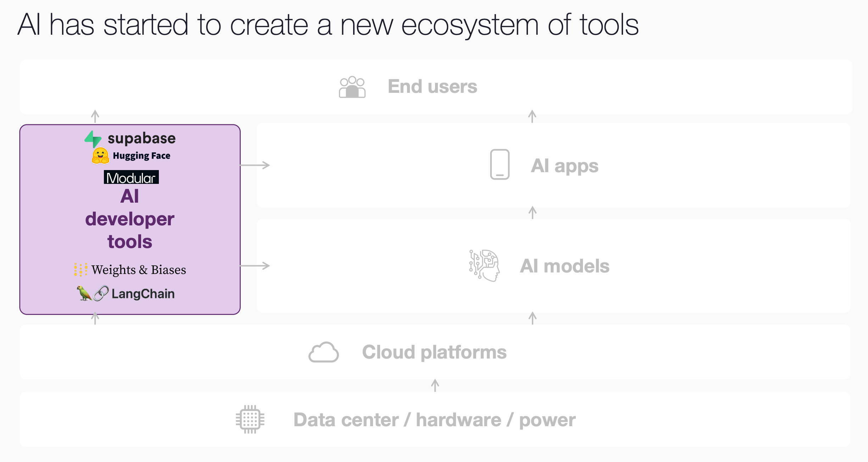This screenshot has width=868, height=462.
Task: Click the LangChain chain link icon
Action: (x=101, y=293)
